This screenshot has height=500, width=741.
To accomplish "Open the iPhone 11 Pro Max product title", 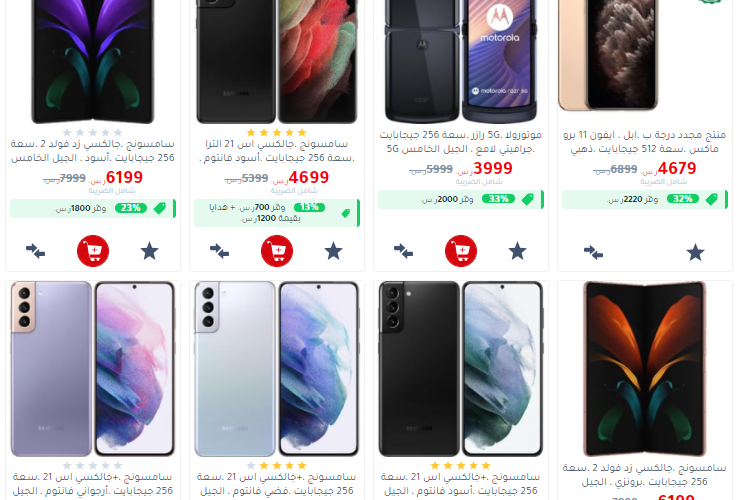I will tap(645, 142).
